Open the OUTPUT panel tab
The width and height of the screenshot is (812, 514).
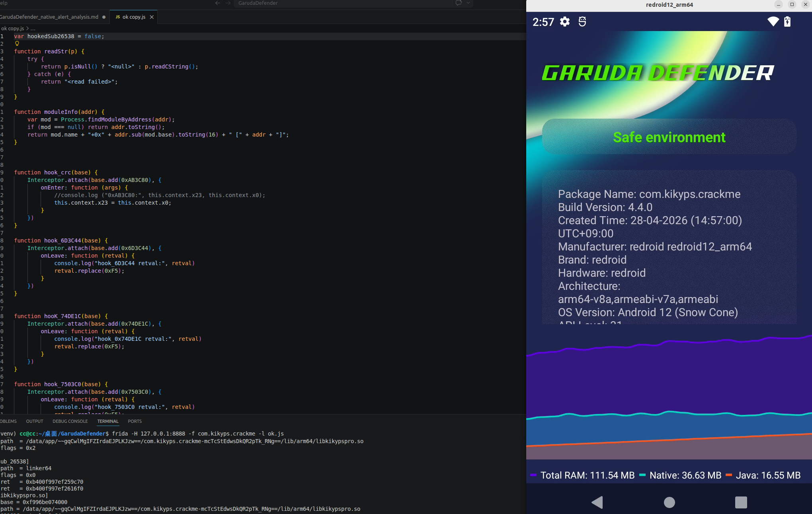point(35,421)
